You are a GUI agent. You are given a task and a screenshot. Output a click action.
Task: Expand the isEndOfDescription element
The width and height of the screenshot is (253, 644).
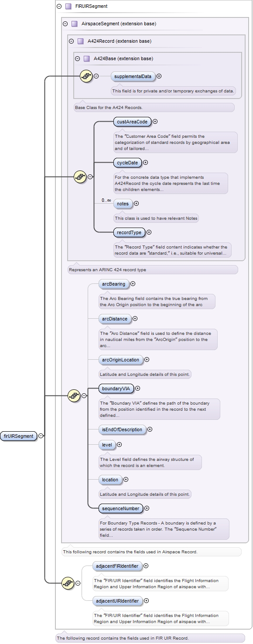pyautogui.click(x=150, y=430)
